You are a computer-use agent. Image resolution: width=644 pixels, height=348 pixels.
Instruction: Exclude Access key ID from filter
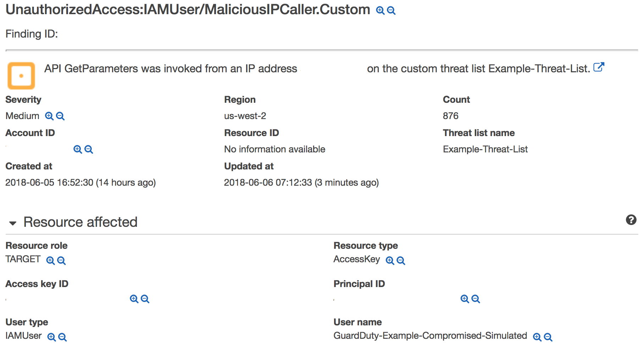click(145, 299)
